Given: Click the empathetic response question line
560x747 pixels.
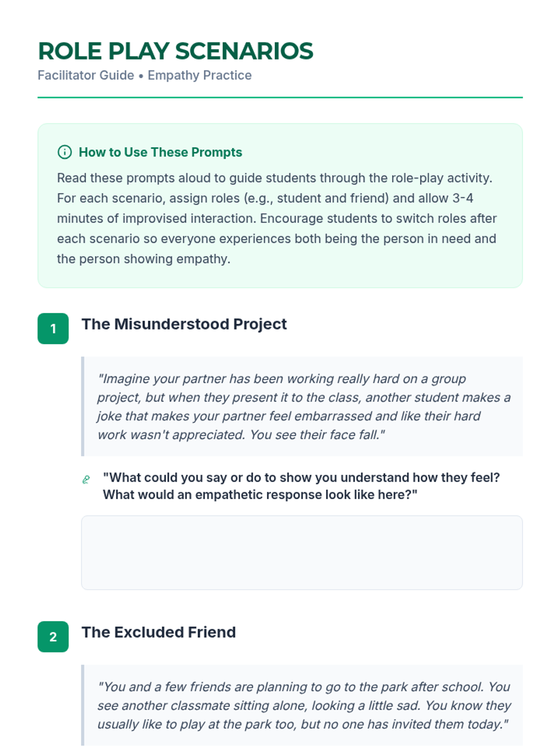Looking at the screenshot, I should tap(260, 495).
